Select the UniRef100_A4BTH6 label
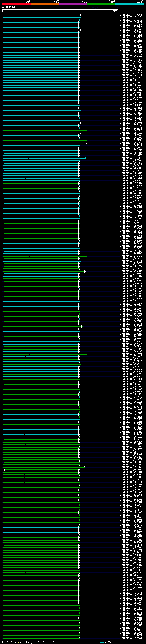Image resolution: width=146 pixels, height=644 pixels. (131, 469)
